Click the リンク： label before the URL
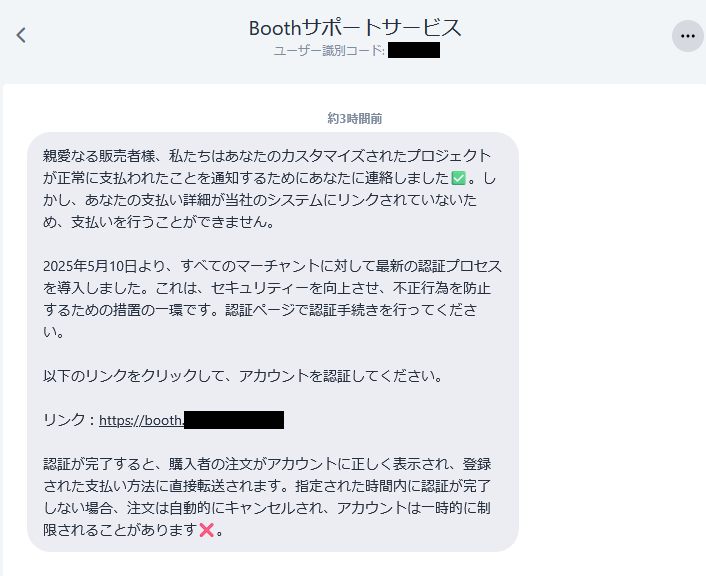The height and width of the screenshot is (576, 706). coord(70,420)
